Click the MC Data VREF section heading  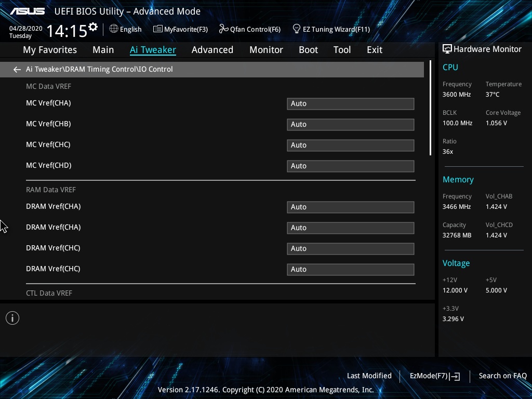tap(48, 87)
